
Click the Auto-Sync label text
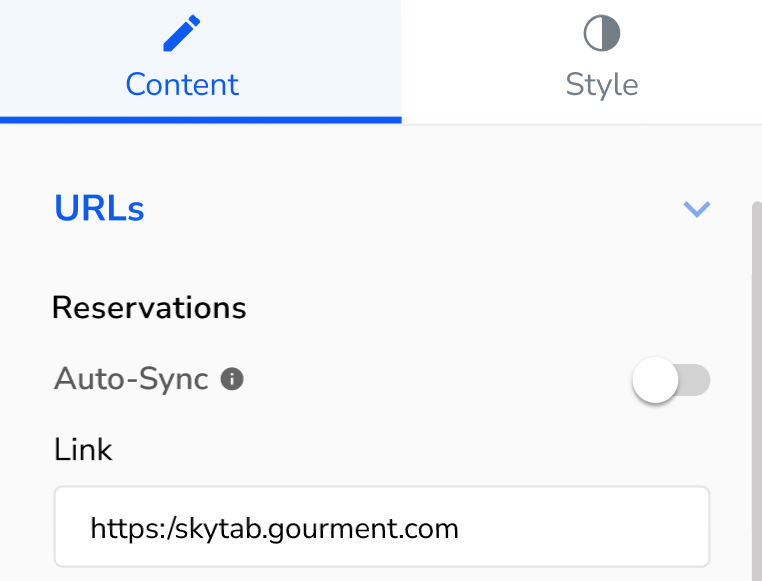pos(131,379)
